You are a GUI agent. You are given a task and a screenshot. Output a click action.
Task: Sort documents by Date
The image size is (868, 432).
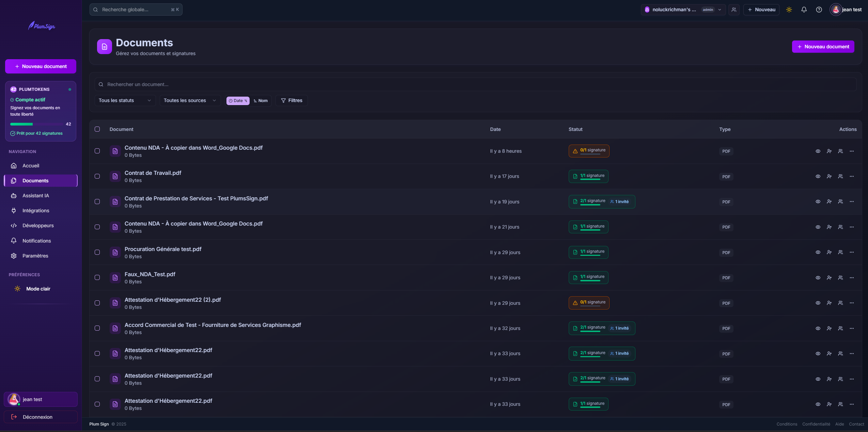click(238, 101)
